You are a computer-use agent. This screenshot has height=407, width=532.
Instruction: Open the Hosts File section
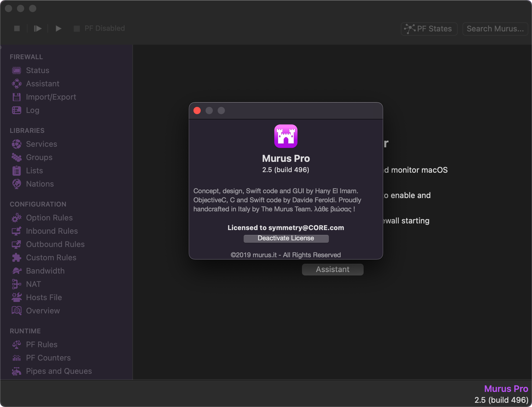click(44, 297)
